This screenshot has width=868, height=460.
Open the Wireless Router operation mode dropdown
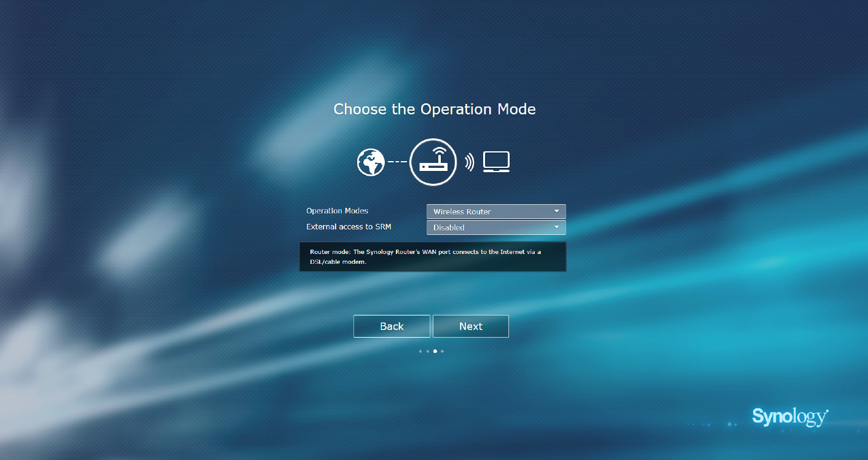tap(489, 212)
